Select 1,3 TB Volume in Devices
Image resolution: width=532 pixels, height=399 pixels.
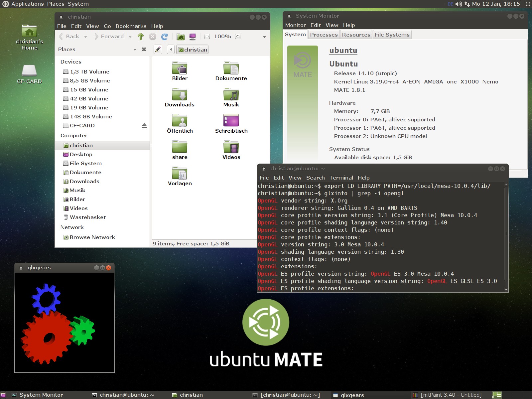click(x=102, y=71)
